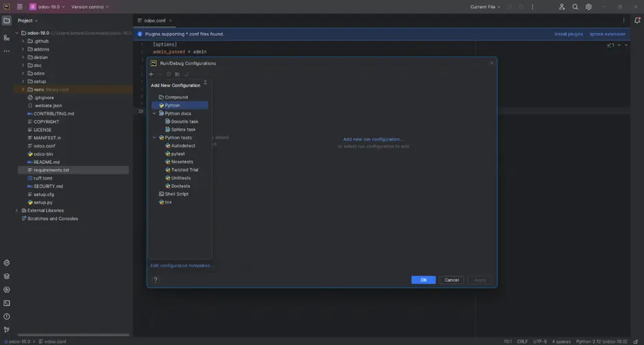The width and height of the screenshot is (644, 345).
Task: Expand the venv library root folder
Action: click(23, 89)
